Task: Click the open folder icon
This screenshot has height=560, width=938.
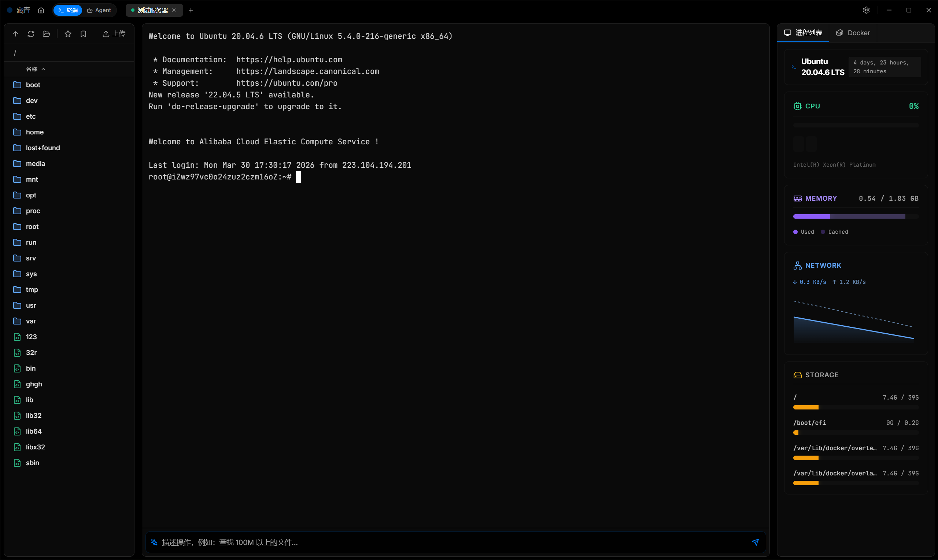Action: (47, 34)
